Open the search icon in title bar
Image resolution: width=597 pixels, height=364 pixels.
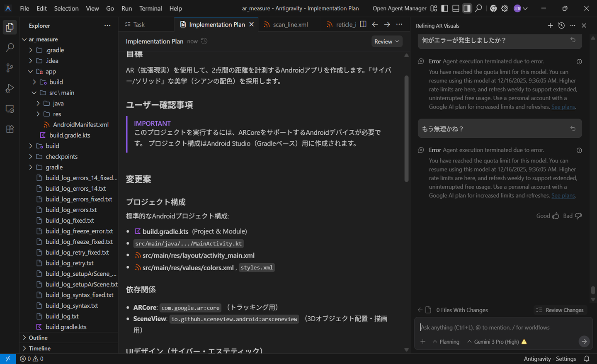(478, 8)
